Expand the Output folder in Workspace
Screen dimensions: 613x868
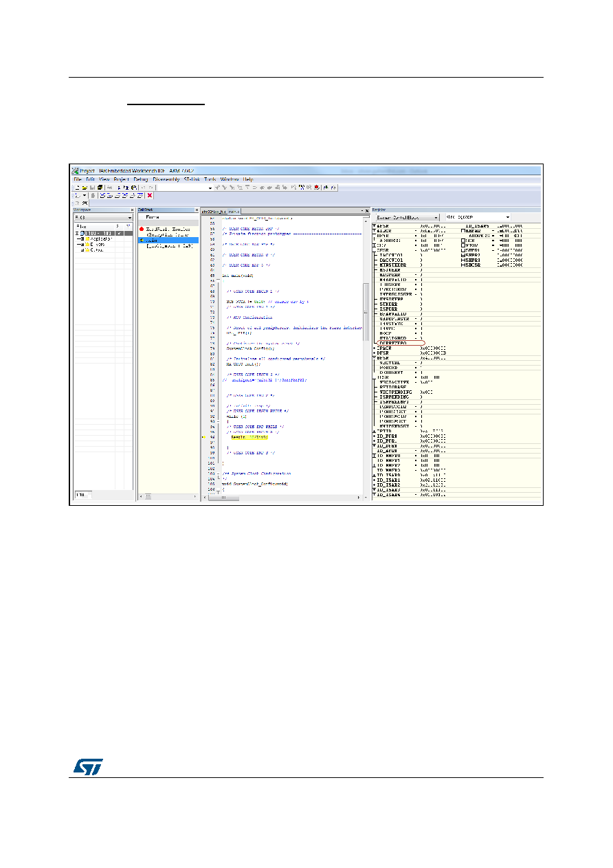point(82,249)
